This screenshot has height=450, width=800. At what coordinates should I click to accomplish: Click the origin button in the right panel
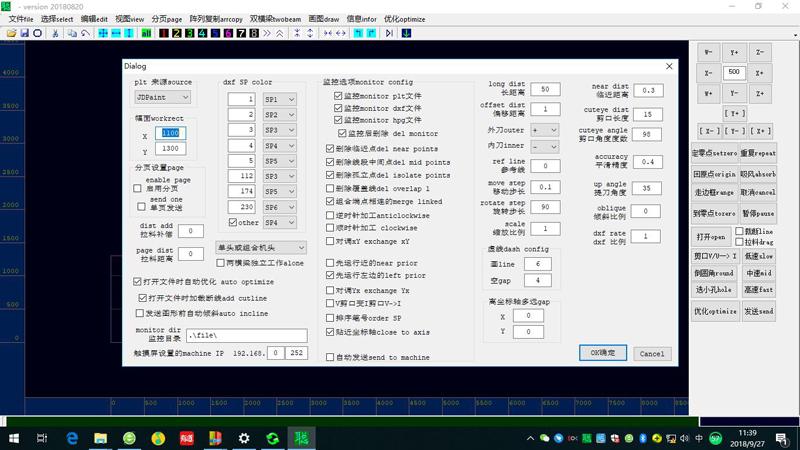(x=714, y=174)
